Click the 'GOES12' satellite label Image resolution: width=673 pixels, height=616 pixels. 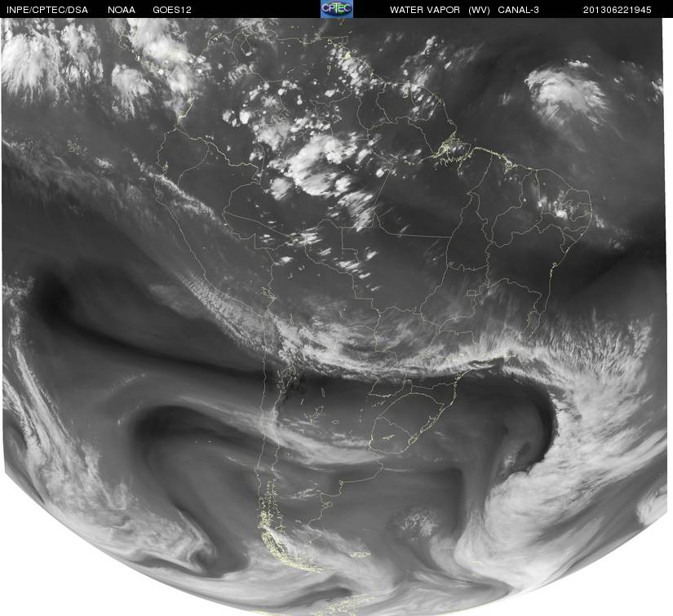[172, 10]
